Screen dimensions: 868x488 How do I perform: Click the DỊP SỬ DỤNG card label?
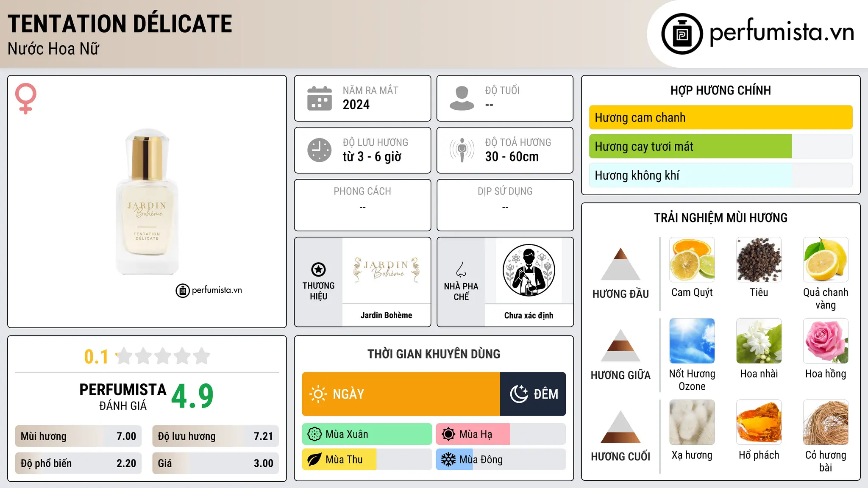pyautogui.click(x=505, y=191)
